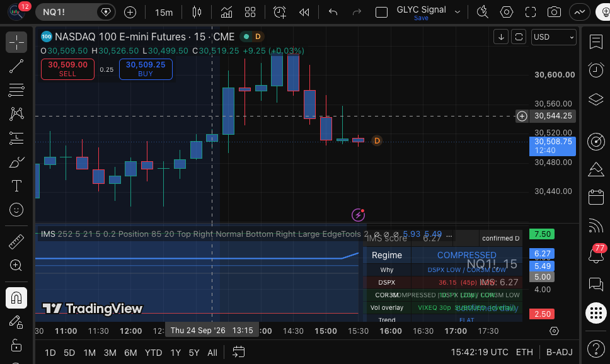Click the zoom in tool
610x364 pixels.
[16, 265]
